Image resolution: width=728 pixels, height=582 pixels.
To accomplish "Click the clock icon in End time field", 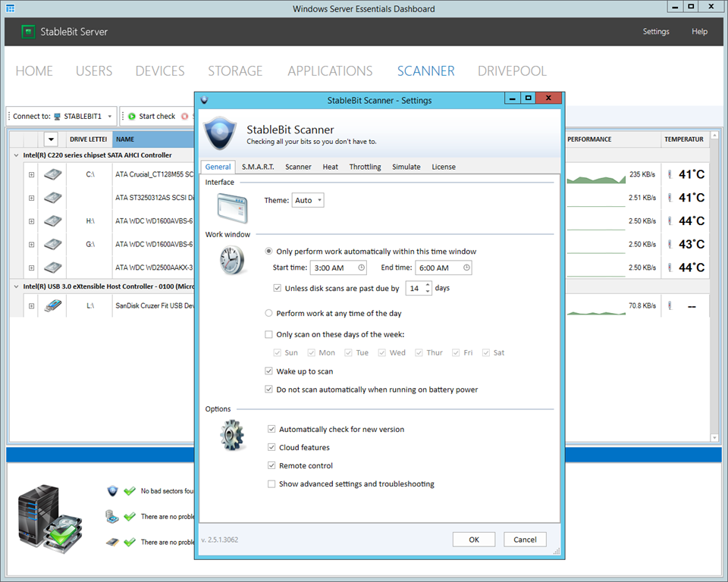I will coord(466,268).
